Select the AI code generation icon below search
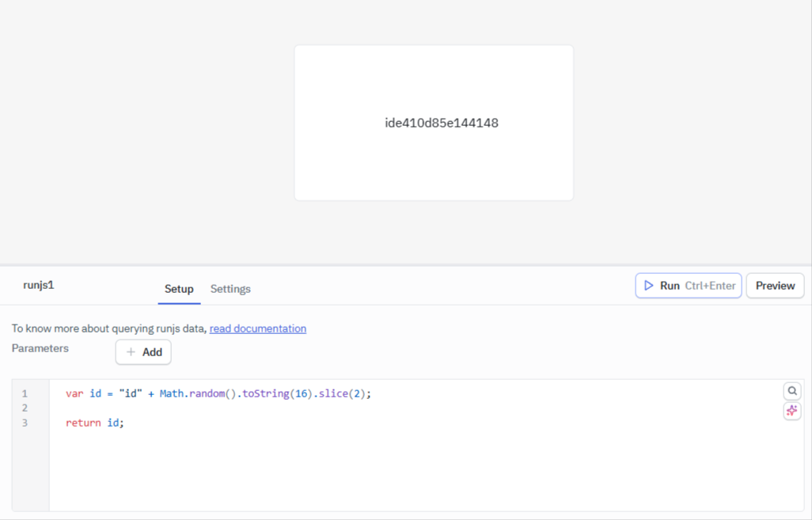Image resolution: width=812 pixels, height=520 pixels. 791,411
